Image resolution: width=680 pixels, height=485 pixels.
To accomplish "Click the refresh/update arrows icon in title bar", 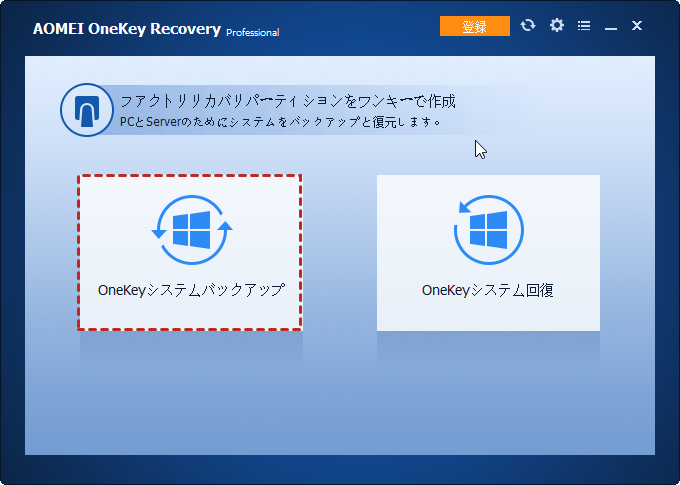I will (x=528, y=26).
